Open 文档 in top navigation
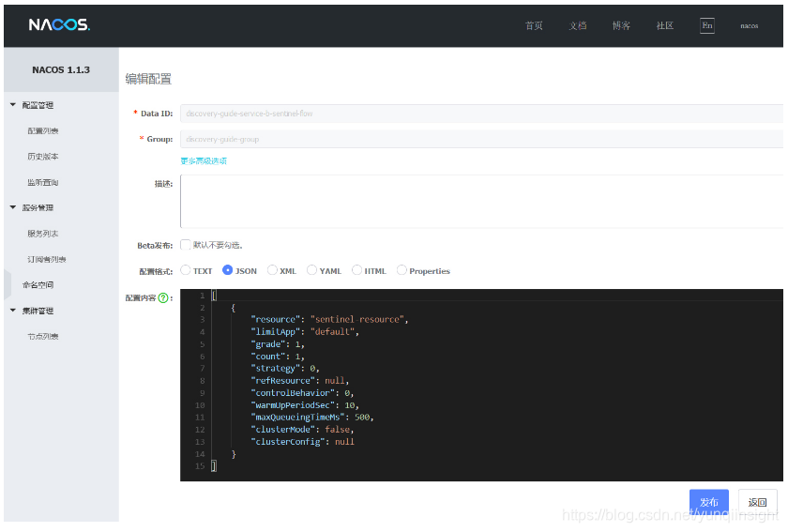Image resolution: width=788 pixels, height=532 pixels. (x=578, y=25)
